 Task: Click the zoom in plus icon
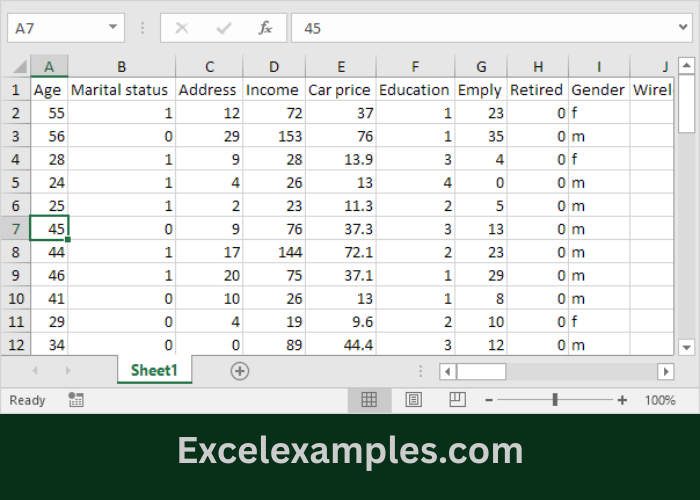click(622, 400)
